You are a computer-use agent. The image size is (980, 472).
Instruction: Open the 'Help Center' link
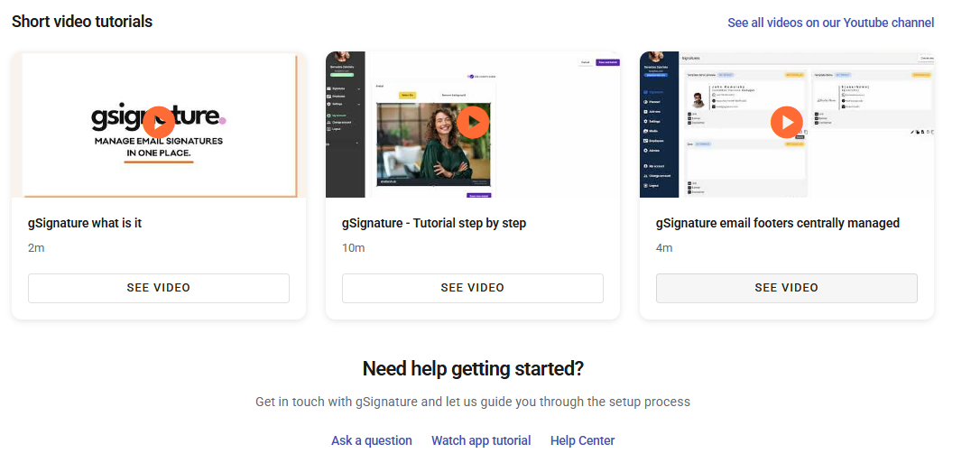(583, 440)
